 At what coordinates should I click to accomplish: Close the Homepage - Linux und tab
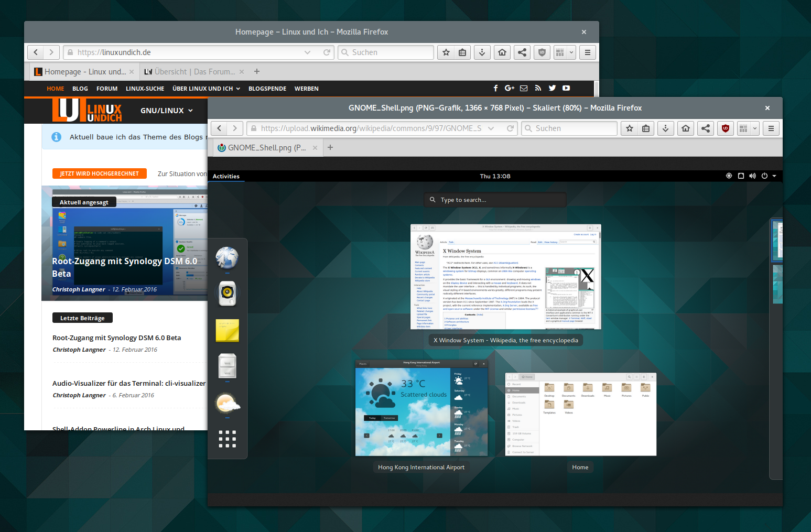[x=132, y=72]
